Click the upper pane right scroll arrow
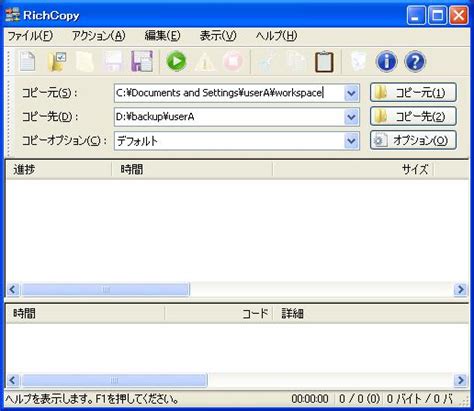Viewport: 474px width, 411px height. tap(461, 289)
